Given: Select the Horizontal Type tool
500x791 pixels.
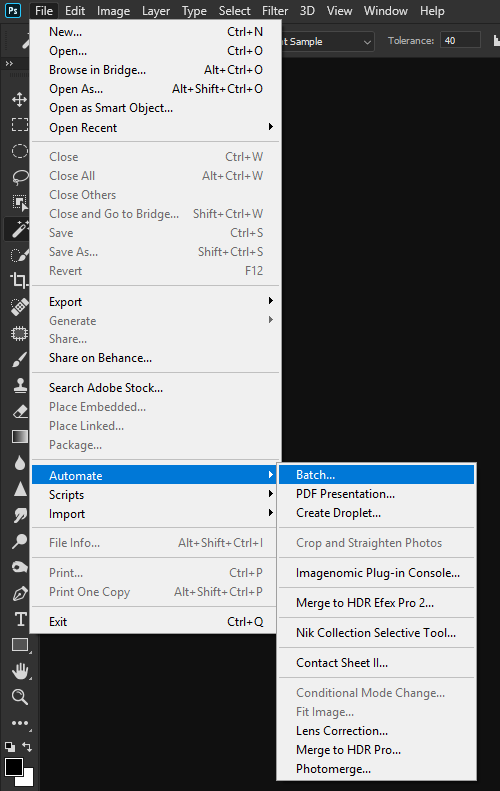Looking at the screenshot, I should tap(20, 619).
